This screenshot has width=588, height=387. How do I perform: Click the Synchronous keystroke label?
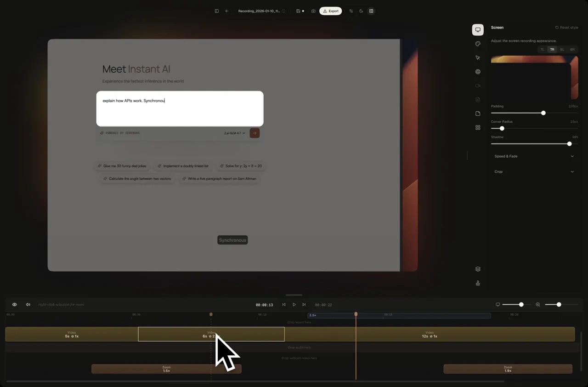pyautogui.click(x=232, y=240)
